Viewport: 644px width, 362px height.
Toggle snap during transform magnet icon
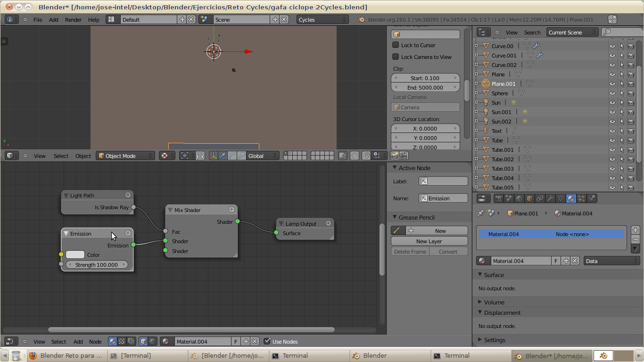(x=366, y=156)
